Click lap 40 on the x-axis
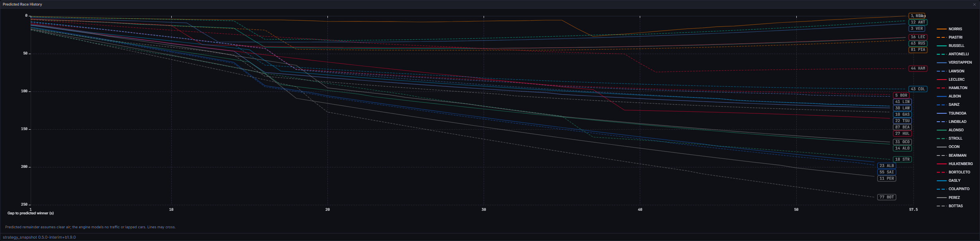Image resolution: width=980 pixels, height=241 pixels. (640, 209)
